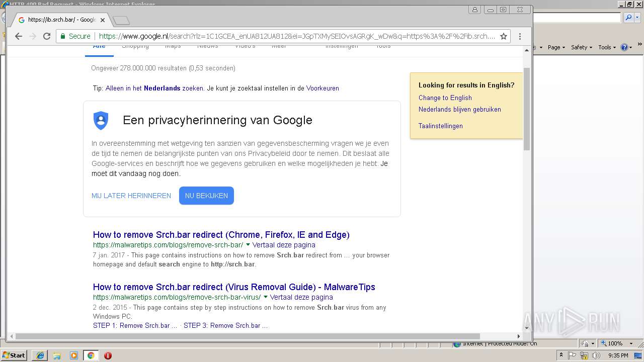644x362 pixels.
Task: Select the Video's search tab
Action: tap(245, 46)
